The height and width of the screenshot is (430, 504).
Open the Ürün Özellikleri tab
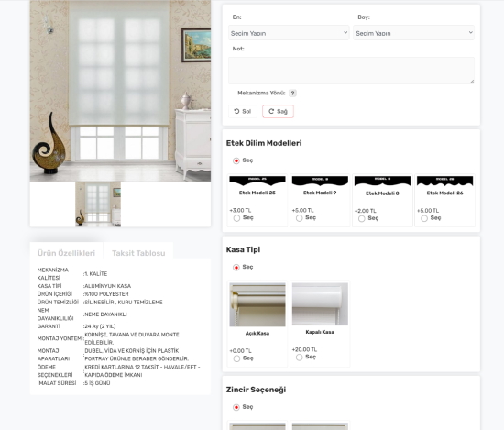pos(67,253)
